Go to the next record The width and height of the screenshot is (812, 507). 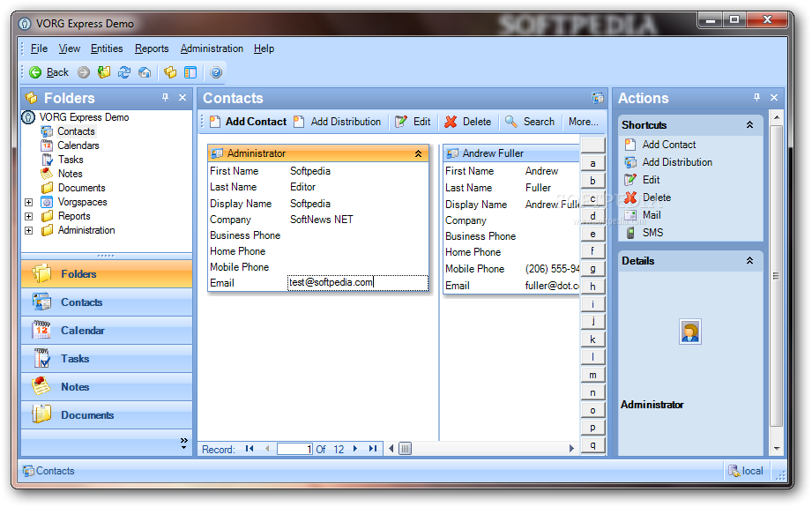click(x=355, y=449)
